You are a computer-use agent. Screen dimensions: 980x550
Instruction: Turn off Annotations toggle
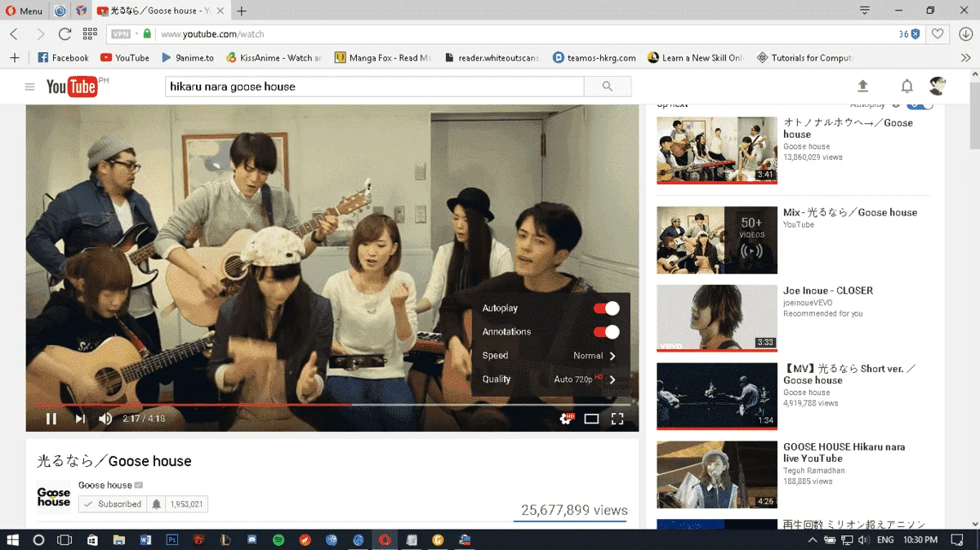[x=606, y=332]
